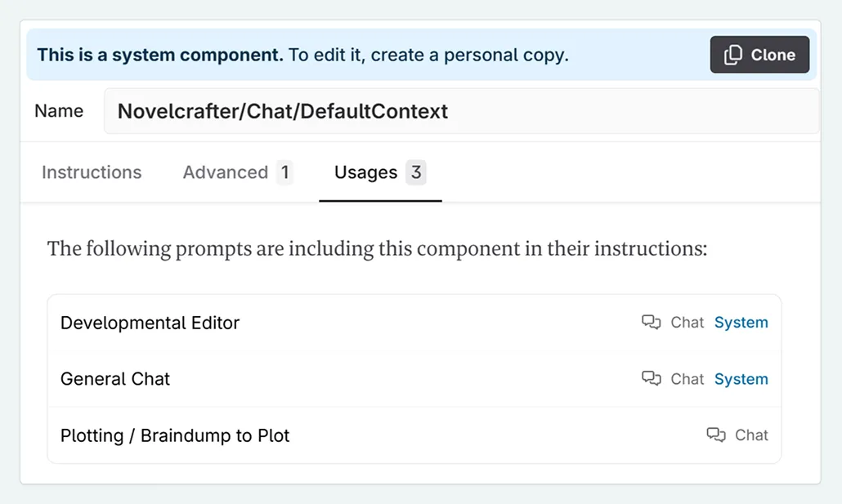
Task: Click the System link beside General Chat
Action: 741,379
